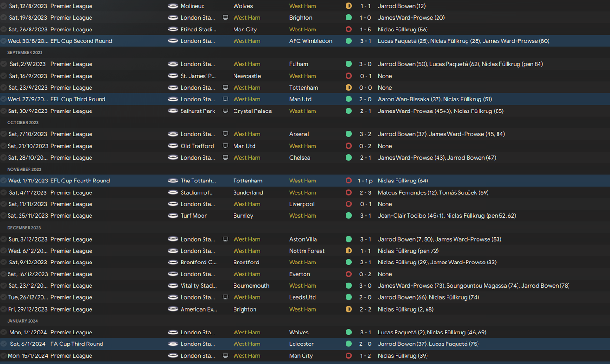610x364 pixels.
Task: Click the TV icon on the Aston Villa fixture
Action: tap(225, 239)
